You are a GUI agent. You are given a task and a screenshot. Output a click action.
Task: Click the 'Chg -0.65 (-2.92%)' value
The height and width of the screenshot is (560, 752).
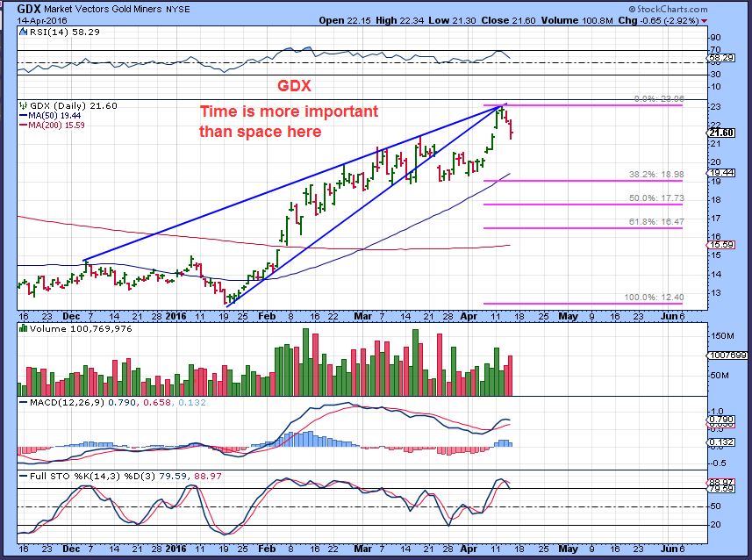[658, 20]
